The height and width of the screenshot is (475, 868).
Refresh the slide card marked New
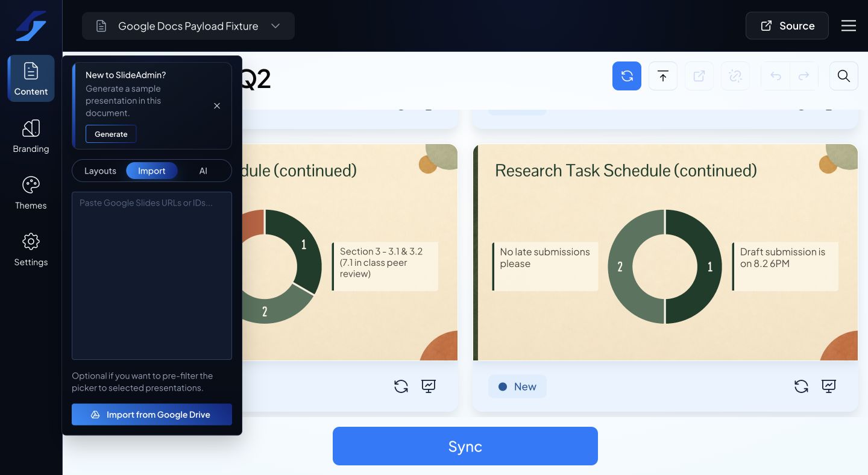click(x=801, y=386)
